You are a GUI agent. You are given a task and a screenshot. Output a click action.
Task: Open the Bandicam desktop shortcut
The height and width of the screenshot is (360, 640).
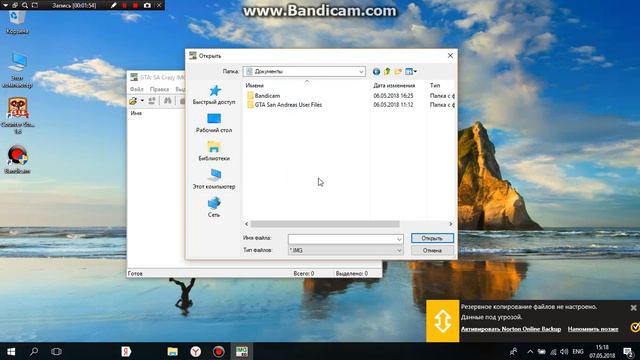point(17,160)
